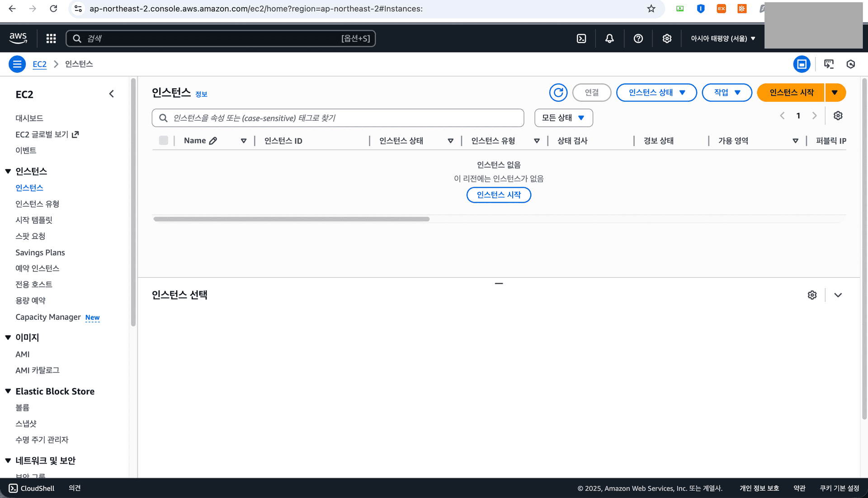Select 인스턴스 유형 in the sidebar

tap(37, 204)
